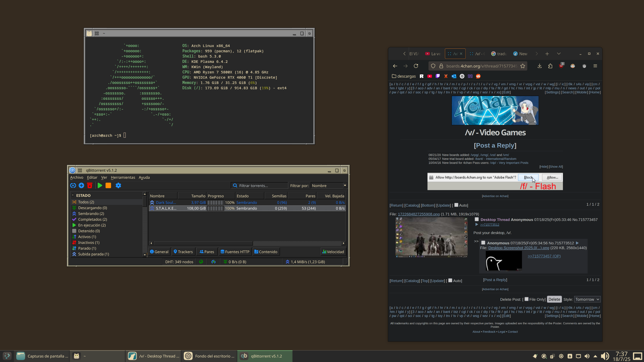Screen dimensions: 644x362
Task: Open qBittorrent options gear icon
Action: coord(118,186)
